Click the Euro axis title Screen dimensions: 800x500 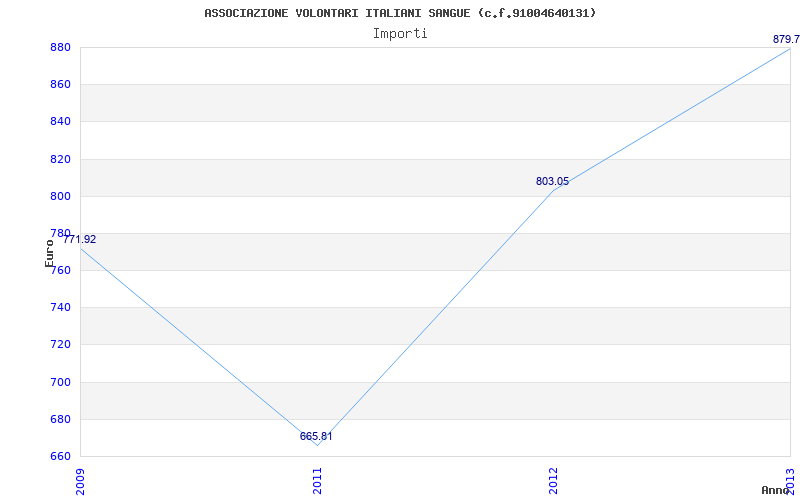[49, 254]
